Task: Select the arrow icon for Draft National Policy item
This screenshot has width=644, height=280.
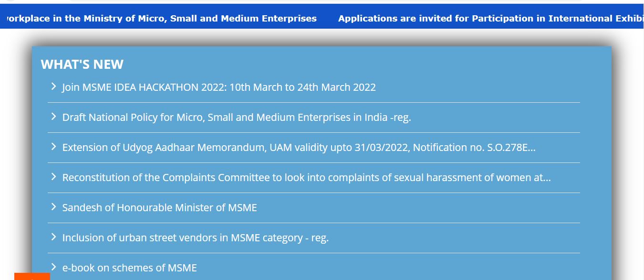Action: 53,118
